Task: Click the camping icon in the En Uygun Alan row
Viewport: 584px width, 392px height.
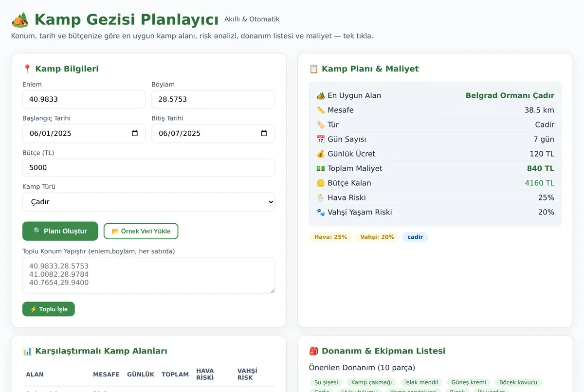Action: 320,95
